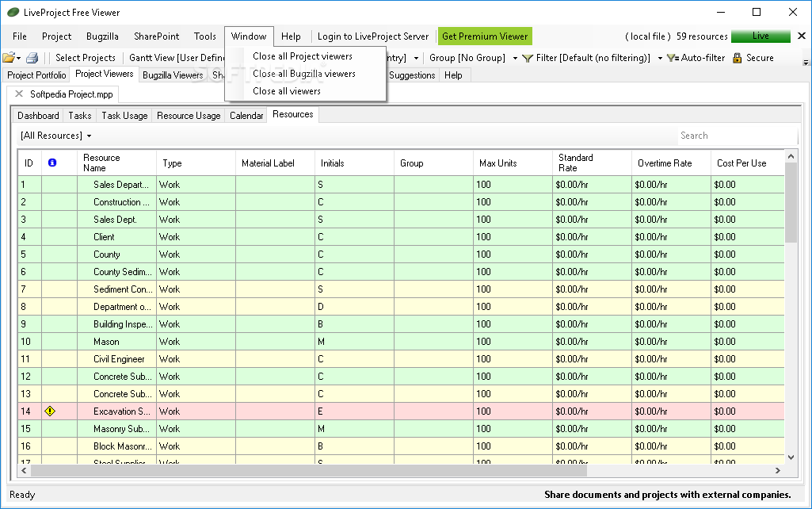Toggle Auto-filter in toolbar
This screenshot has width=812, height=509.
[x=696, y=58]
